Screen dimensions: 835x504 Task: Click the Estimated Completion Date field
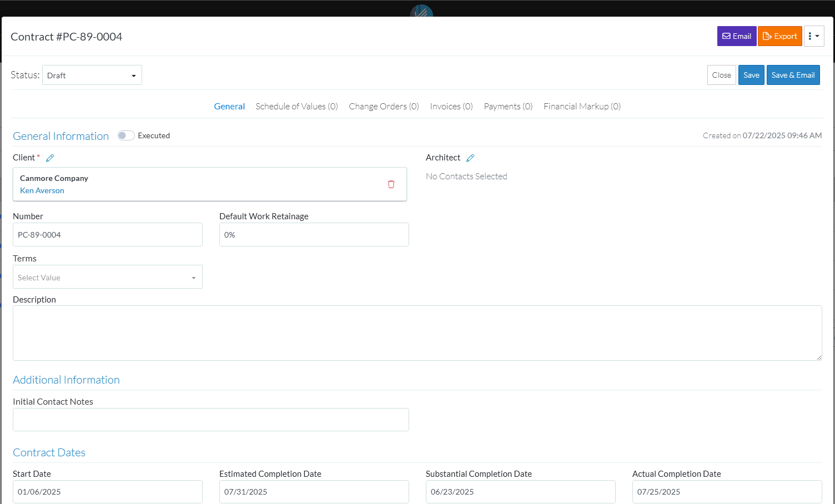click(314, 492)
